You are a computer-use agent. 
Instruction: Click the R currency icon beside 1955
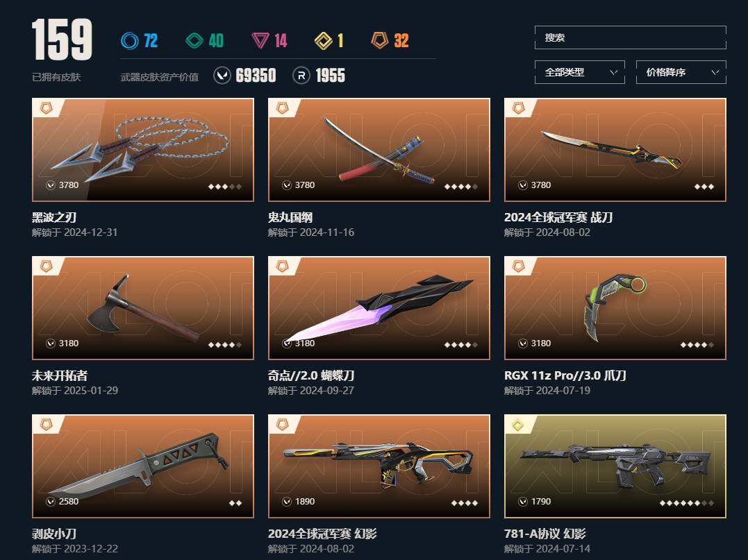[301, 76]
